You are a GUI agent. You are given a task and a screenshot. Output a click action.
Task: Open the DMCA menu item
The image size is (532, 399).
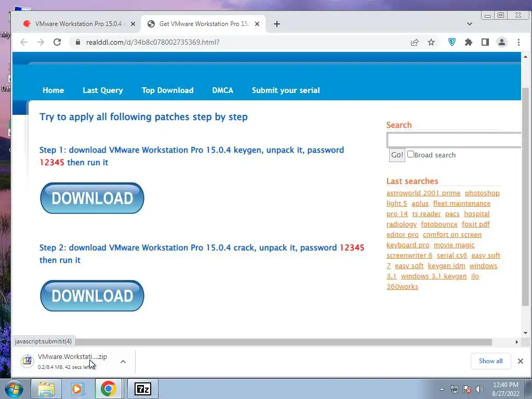click(x=222, y=90)
